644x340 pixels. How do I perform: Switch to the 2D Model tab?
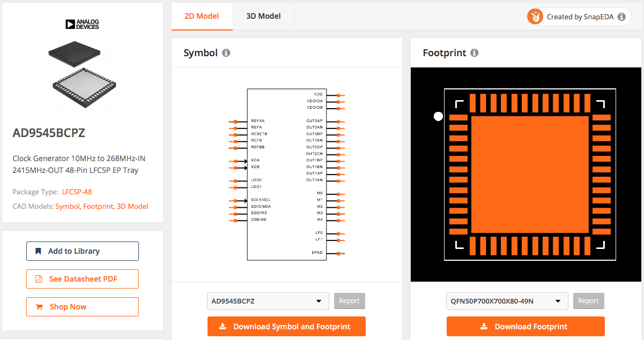tap(202, 16)
